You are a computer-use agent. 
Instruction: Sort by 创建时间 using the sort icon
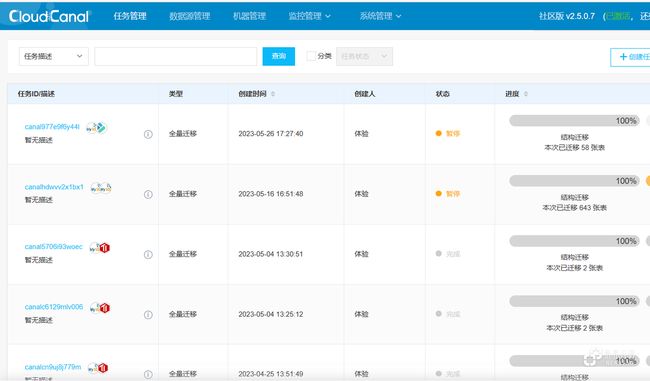click(x=273, y=94)
